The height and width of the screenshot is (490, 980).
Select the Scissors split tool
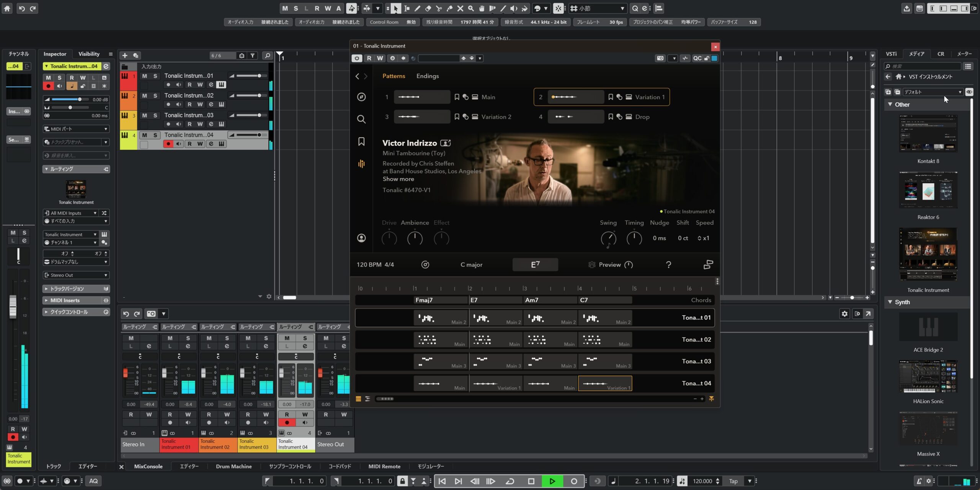439,8
